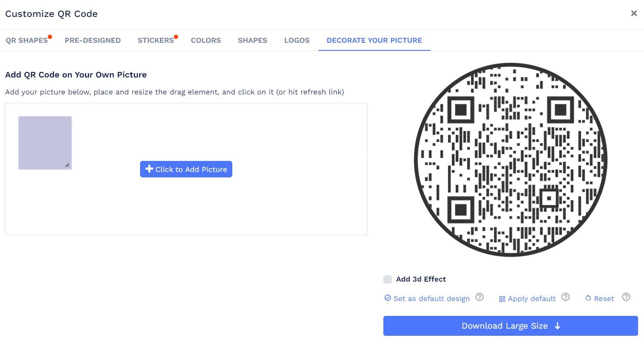
Task: Open the QR SHAPES tab
Action: tap(27, 40)
